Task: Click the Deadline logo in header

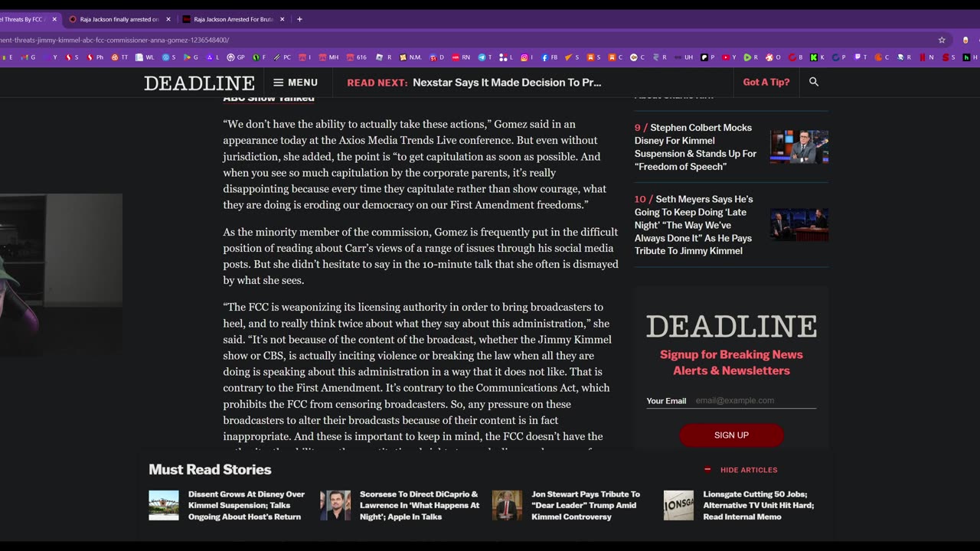Action: point(199,83)
